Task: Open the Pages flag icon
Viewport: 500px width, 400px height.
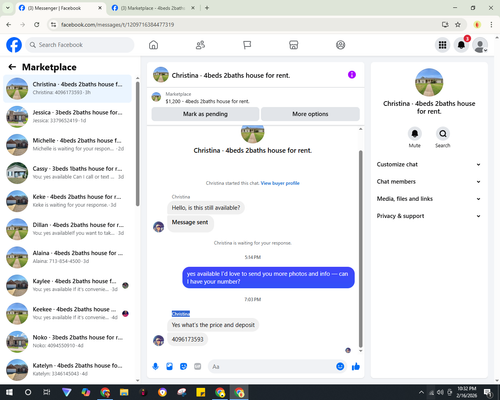Action: click(247, 45)
